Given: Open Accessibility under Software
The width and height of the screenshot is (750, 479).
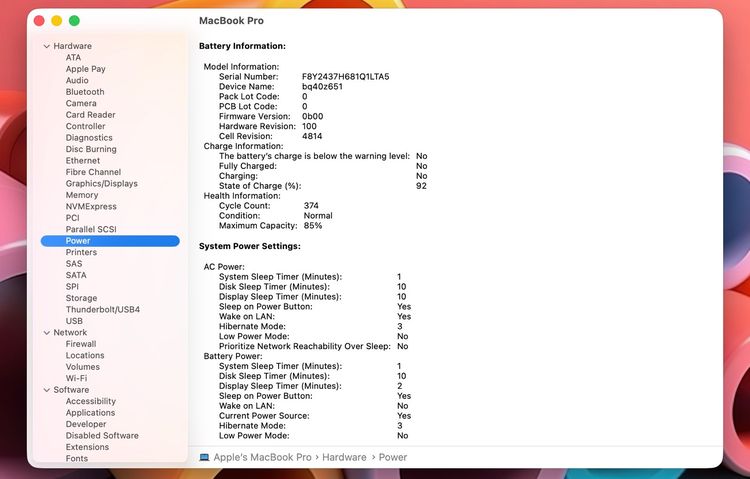Looking at the screenshot, I should 90,401.
